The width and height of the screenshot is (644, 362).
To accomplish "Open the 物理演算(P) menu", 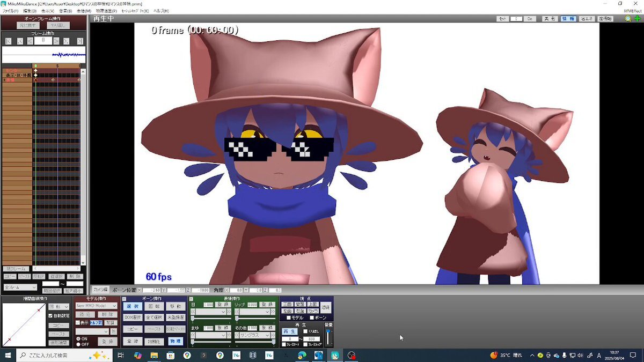I will click(106, 11).
